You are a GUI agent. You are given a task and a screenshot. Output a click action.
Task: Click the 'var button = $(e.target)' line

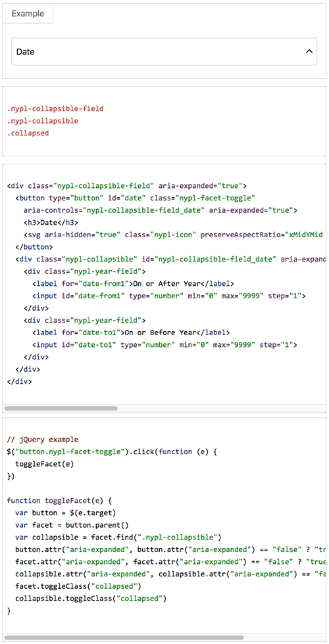click(66, 513)
